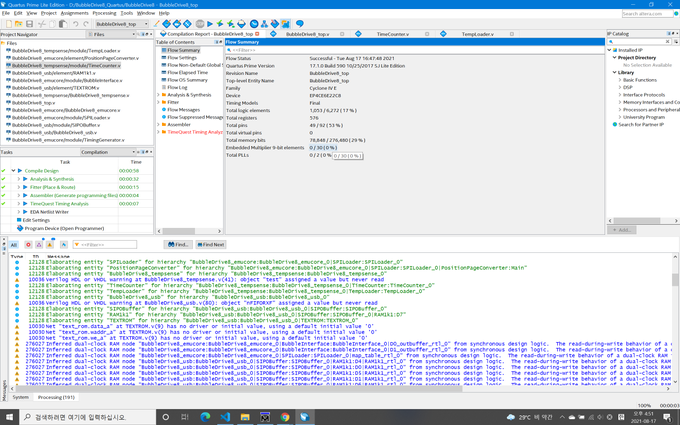Click the Open folder toolbar icon

19,24
